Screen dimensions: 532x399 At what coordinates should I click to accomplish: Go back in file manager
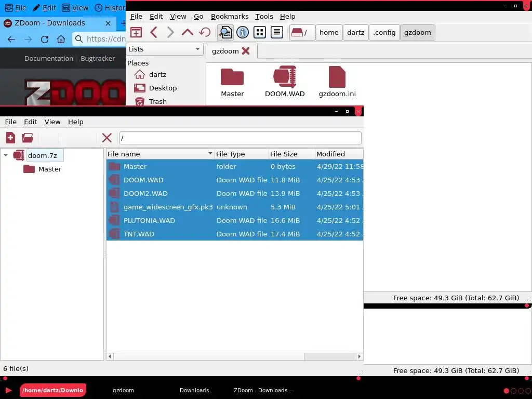tap(154, 33)
